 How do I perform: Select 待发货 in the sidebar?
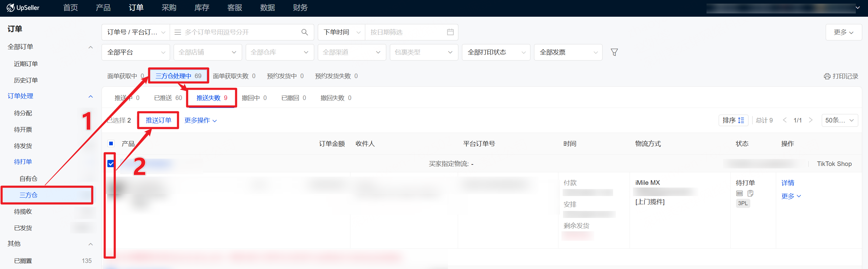pyautogui.click(x=23, y=146)
